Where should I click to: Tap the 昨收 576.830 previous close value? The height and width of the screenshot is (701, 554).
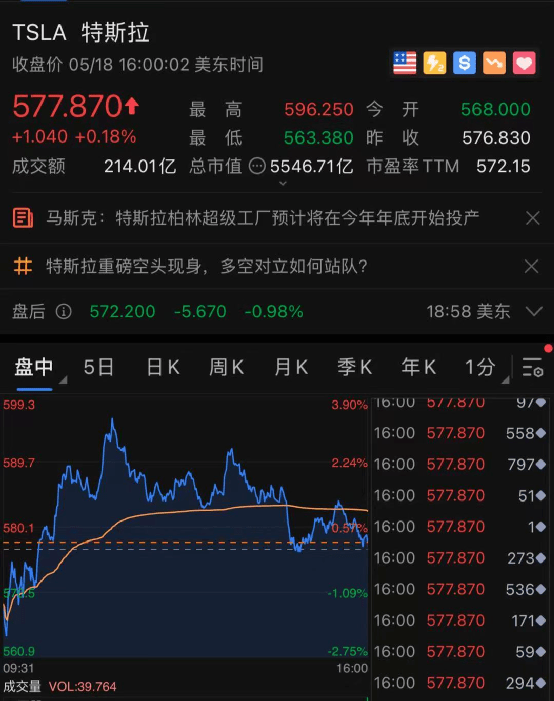[x=496, y=138]
